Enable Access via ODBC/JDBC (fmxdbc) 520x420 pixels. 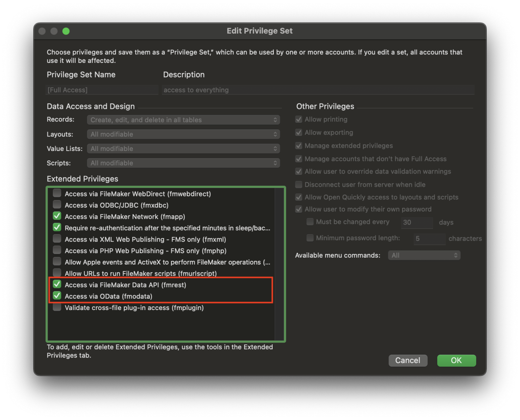(56, 205)
